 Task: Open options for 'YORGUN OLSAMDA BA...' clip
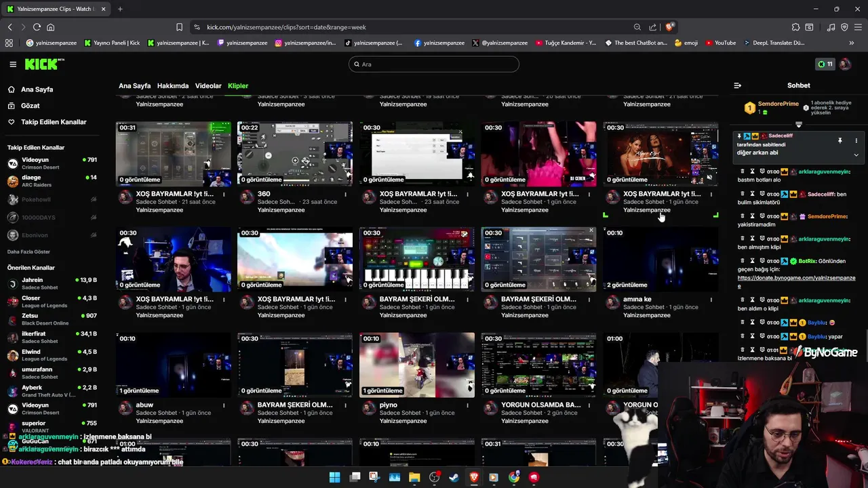[589, 405]
